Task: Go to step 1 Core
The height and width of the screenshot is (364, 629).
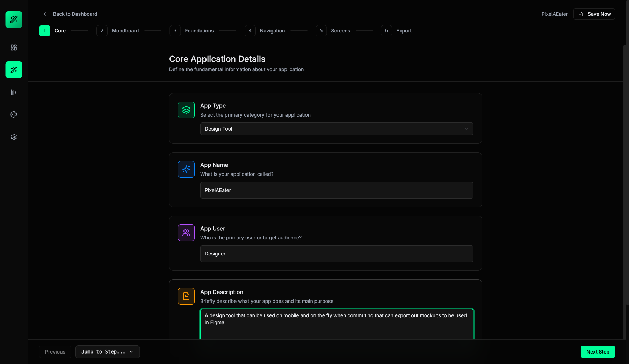Action: (x=52, y=31)
